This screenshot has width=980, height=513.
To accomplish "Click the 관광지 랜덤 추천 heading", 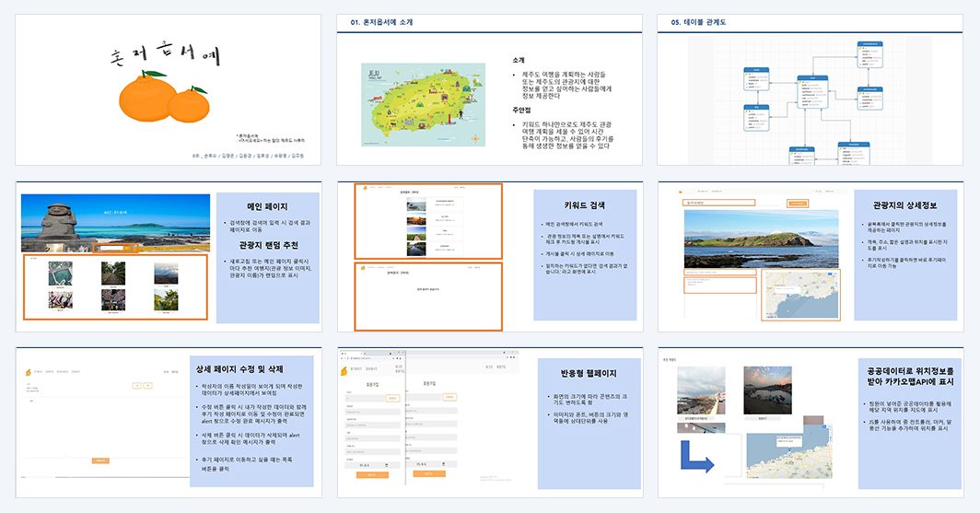I will click(x=268, y=246).
